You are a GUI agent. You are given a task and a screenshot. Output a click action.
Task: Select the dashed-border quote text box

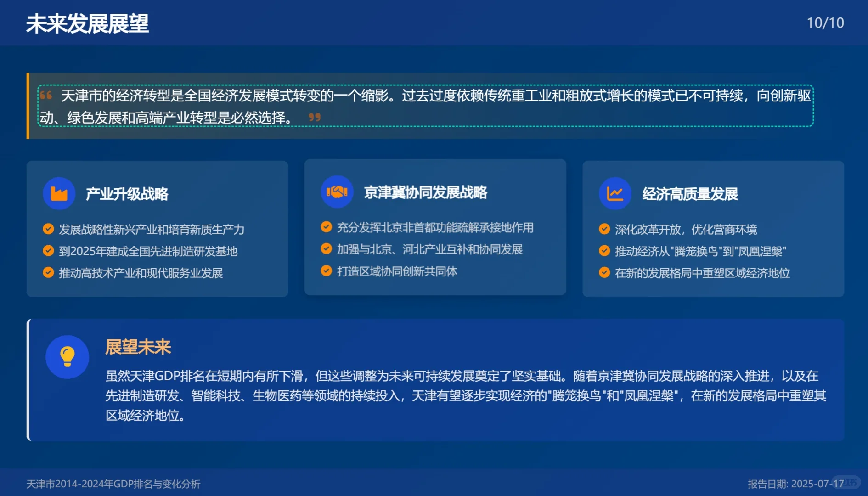click(427, 107)
